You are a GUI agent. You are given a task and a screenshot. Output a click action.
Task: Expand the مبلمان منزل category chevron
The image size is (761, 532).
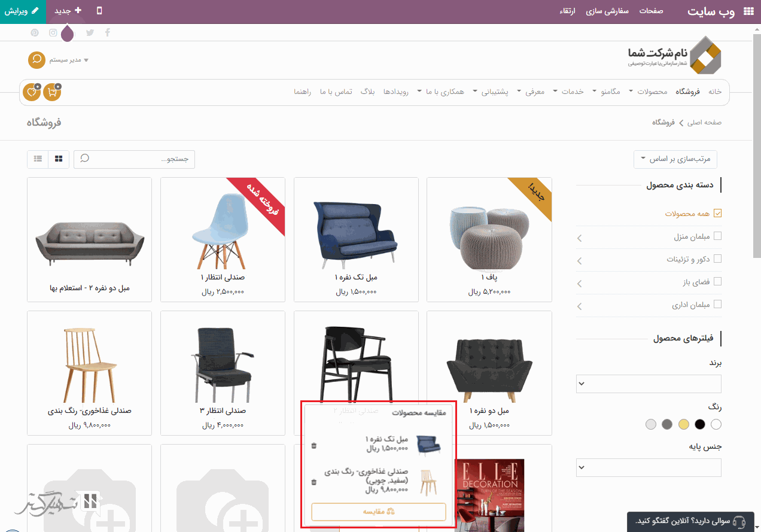pos(580,239)
